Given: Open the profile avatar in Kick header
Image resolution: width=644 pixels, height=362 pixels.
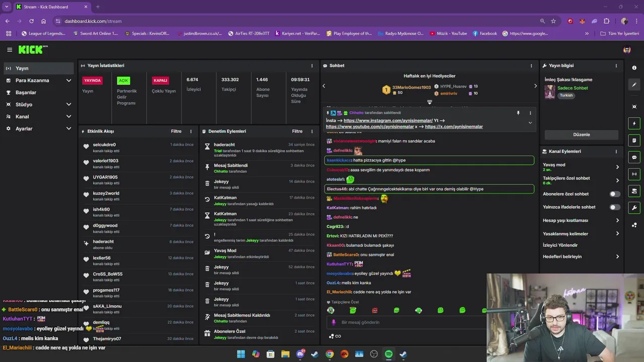Looking at the screenshot, I should pos(627,50).
